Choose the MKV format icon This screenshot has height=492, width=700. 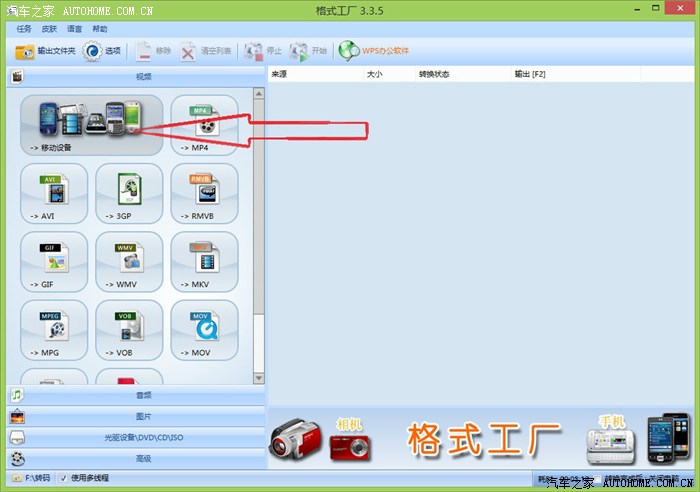click(x=204, y=261)
